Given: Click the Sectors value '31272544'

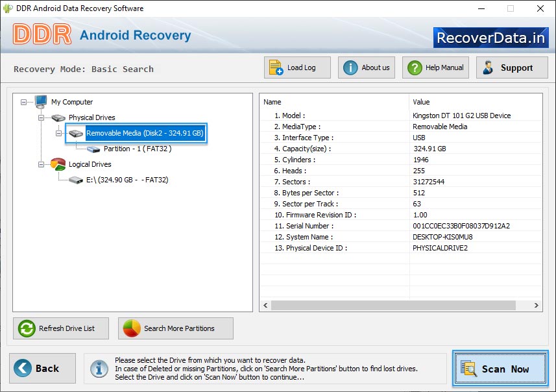Looking at the screenshot, I should [x=429, y=182].
